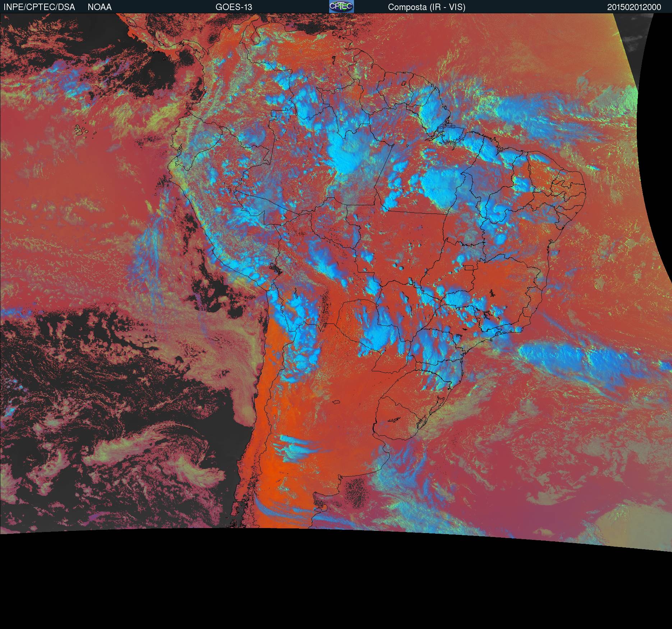
Task: Click the 201502012000 timestamp
Action: [634, 7]
